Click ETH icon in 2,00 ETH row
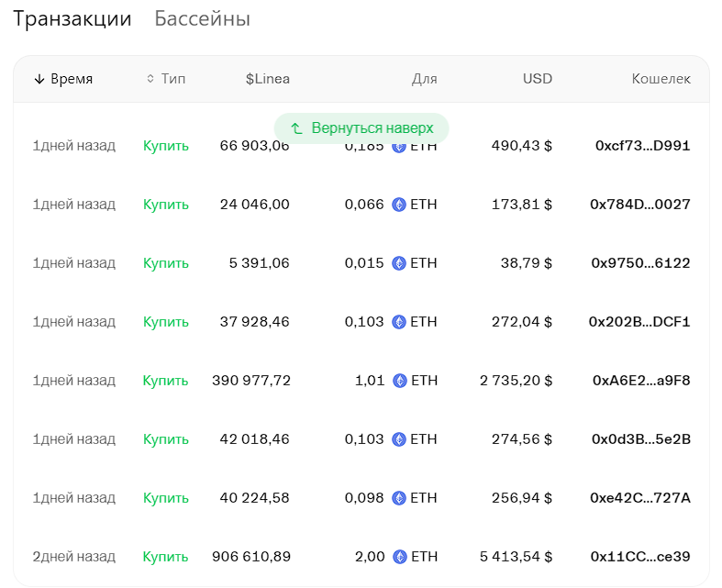Screen dimensions: 722x588 pos(399,557)
